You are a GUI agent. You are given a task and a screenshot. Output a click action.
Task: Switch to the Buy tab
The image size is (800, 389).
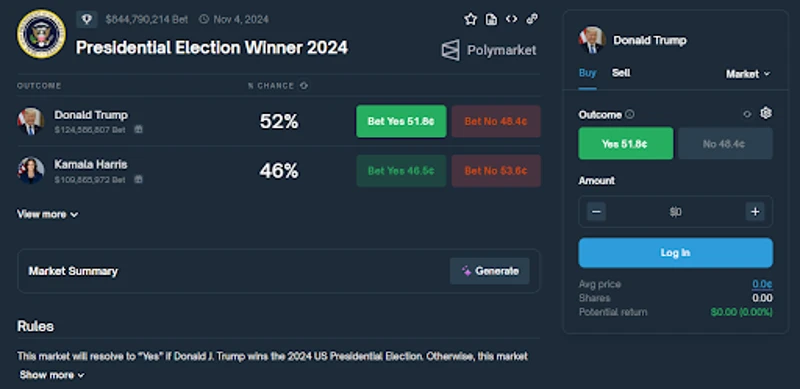[x=587, y=73]
